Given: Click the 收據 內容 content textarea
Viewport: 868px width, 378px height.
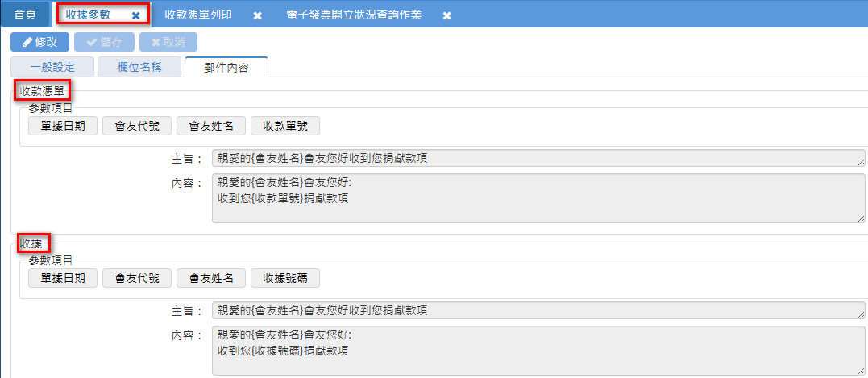Looking at the screenshot, I should point(538,350).
